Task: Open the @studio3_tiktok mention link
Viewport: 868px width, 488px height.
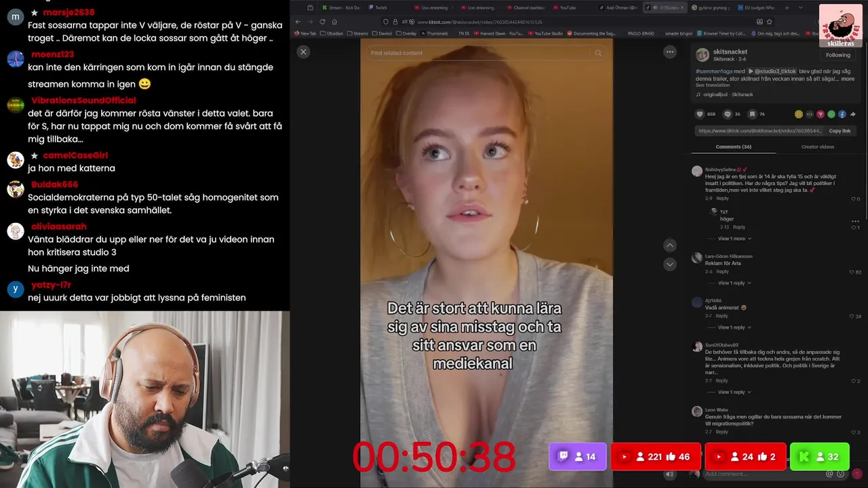Action: coord(772,71)
